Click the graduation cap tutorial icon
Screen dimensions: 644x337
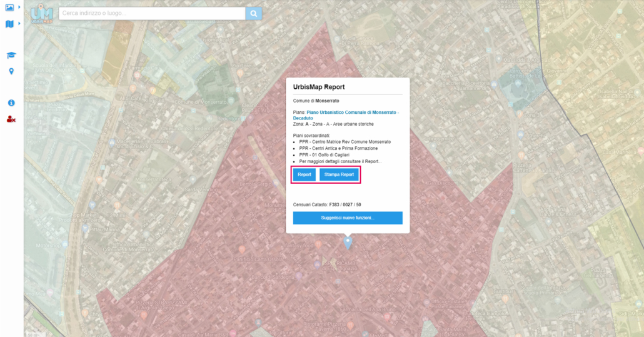(11, 55)
